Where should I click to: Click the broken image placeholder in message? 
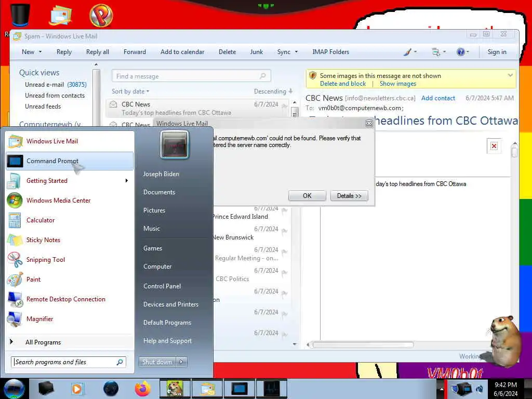pyautogui.click(x=494, y=146)
